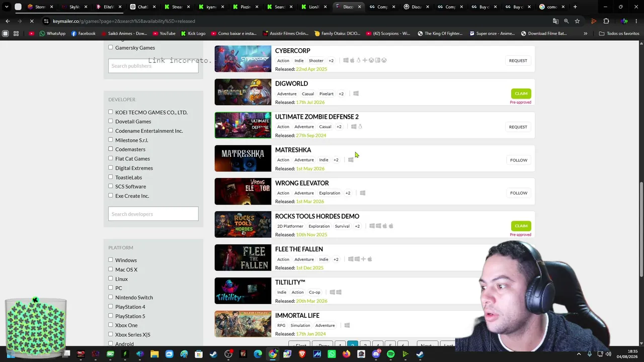
Task: Launch Firefox from the taskbar
Action: pyautogui.click(x=347, y=354)
